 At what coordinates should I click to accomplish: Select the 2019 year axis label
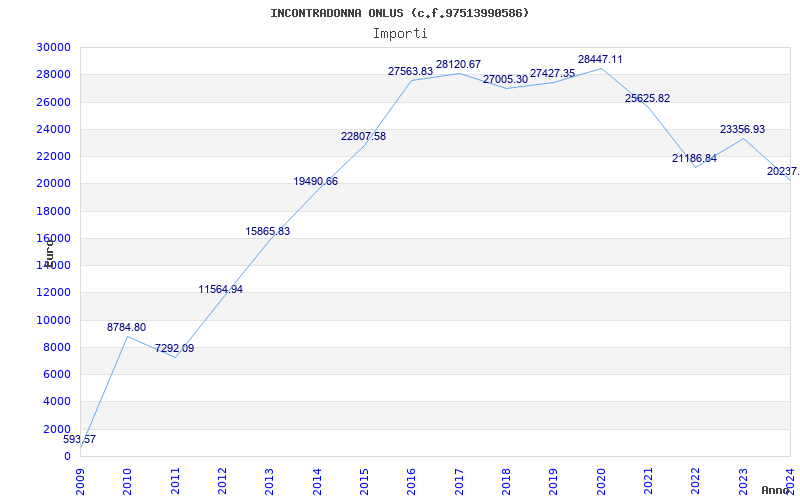(554, 482)
